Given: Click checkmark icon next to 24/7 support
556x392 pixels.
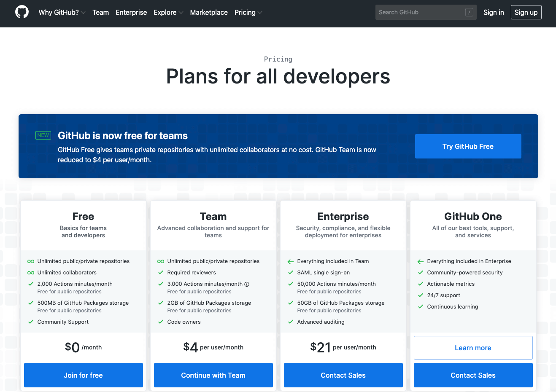Looking at the screenshot, I should click(421, 295).
